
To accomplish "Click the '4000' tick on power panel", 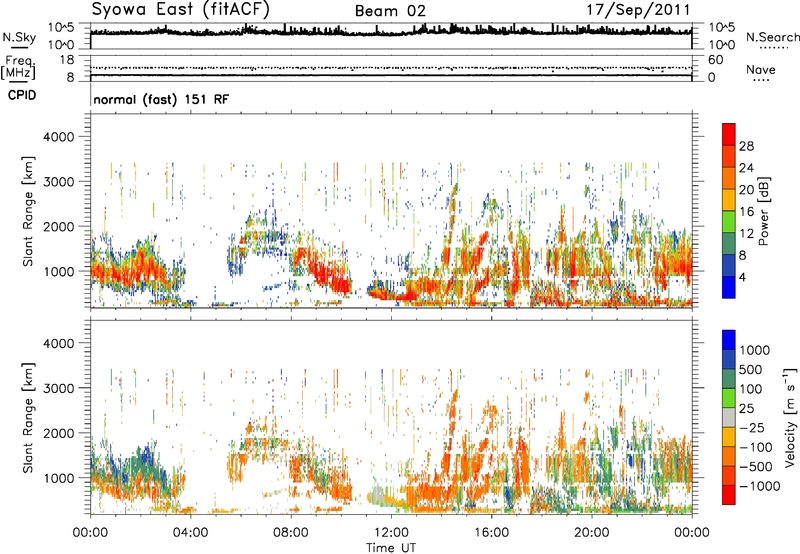I will 58,137.
